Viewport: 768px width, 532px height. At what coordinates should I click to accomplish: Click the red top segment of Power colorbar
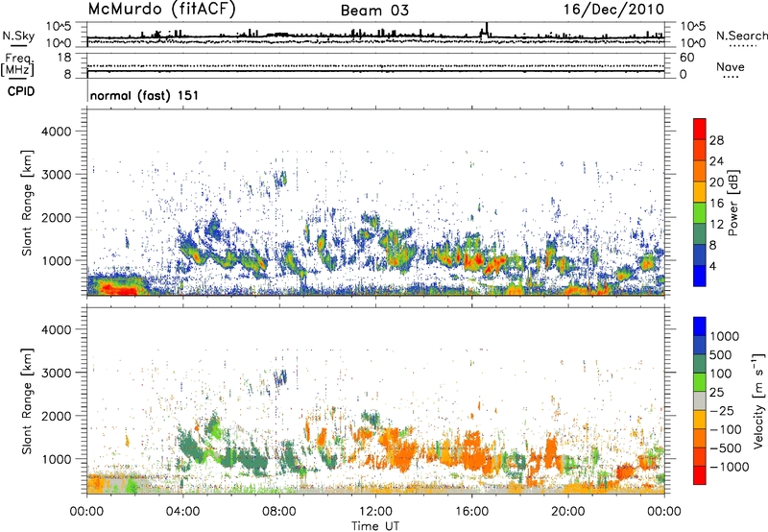[700, 129]
